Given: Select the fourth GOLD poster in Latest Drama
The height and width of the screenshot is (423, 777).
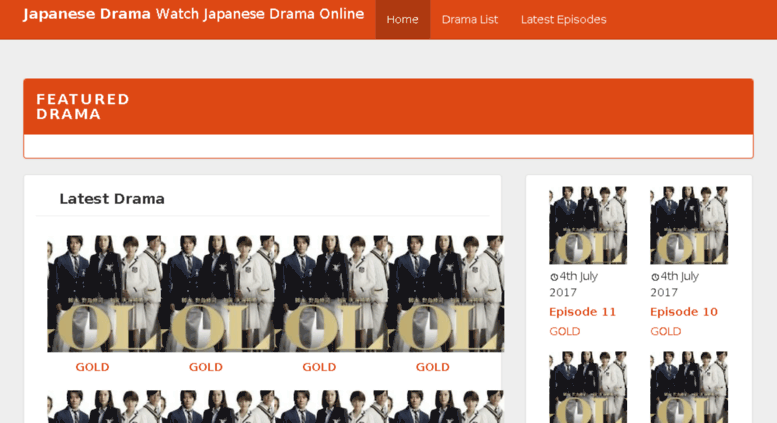Looking at the screenshot, I should [445, 294].
